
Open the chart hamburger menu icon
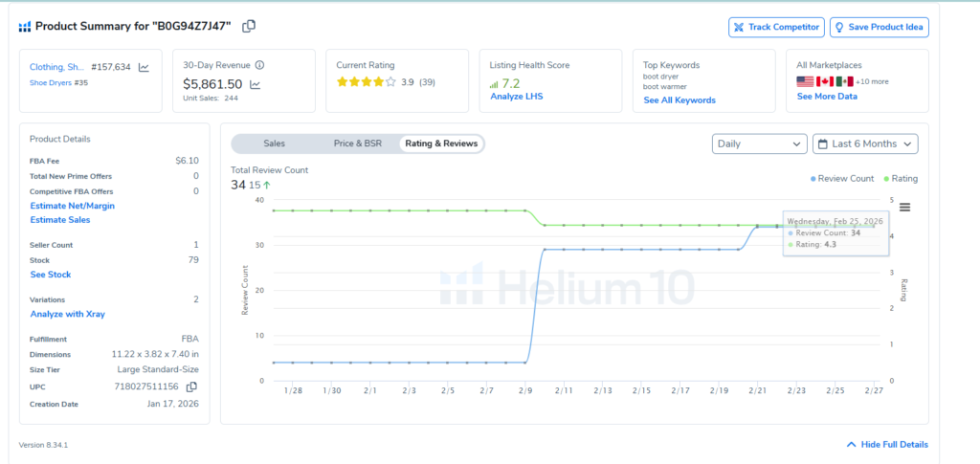904,207
